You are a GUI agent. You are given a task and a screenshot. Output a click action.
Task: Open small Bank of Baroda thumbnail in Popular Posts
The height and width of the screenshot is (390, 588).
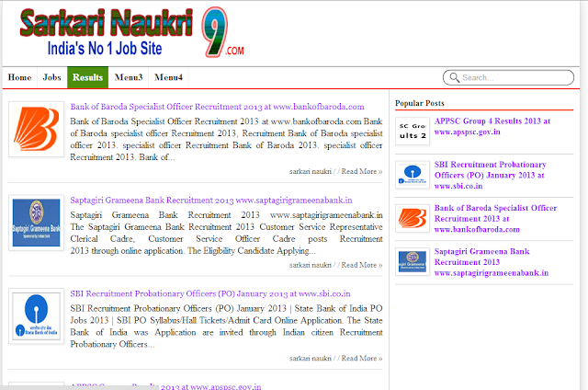(x=413, y=218)
